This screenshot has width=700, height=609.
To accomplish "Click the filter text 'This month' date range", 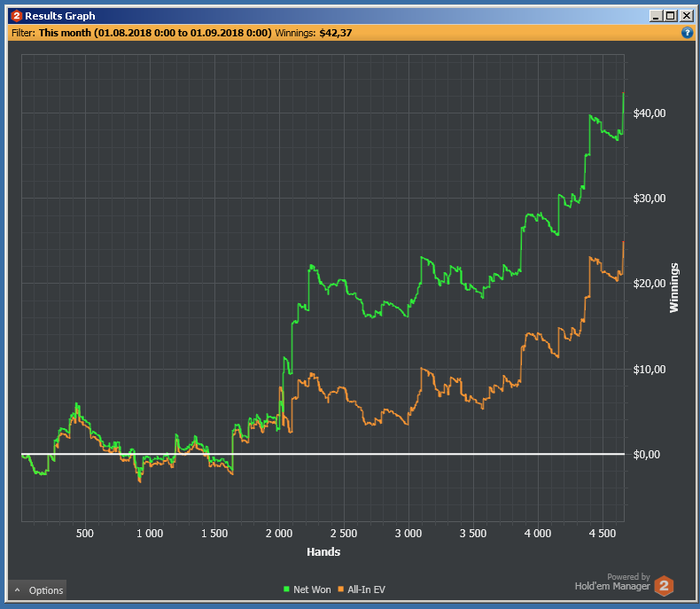I will click(155, 33).
